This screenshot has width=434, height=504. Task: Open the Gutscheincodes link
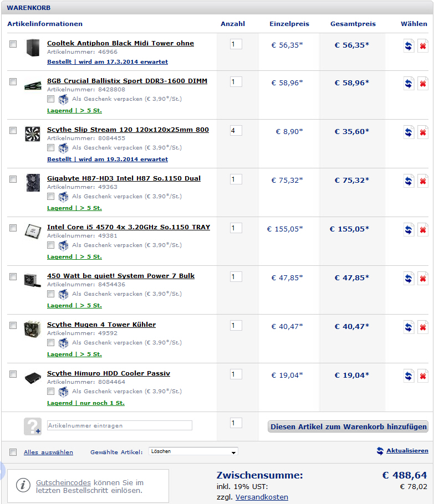[63, 482]
